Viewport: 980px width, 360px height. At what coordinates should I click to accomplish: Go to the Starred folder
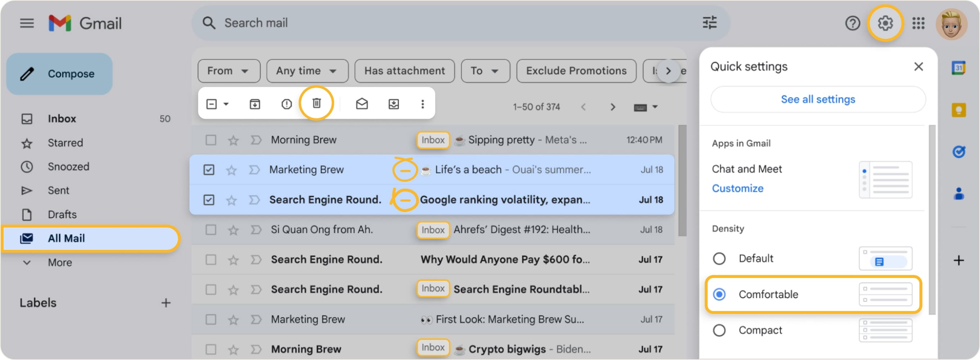tap(66, 143)
